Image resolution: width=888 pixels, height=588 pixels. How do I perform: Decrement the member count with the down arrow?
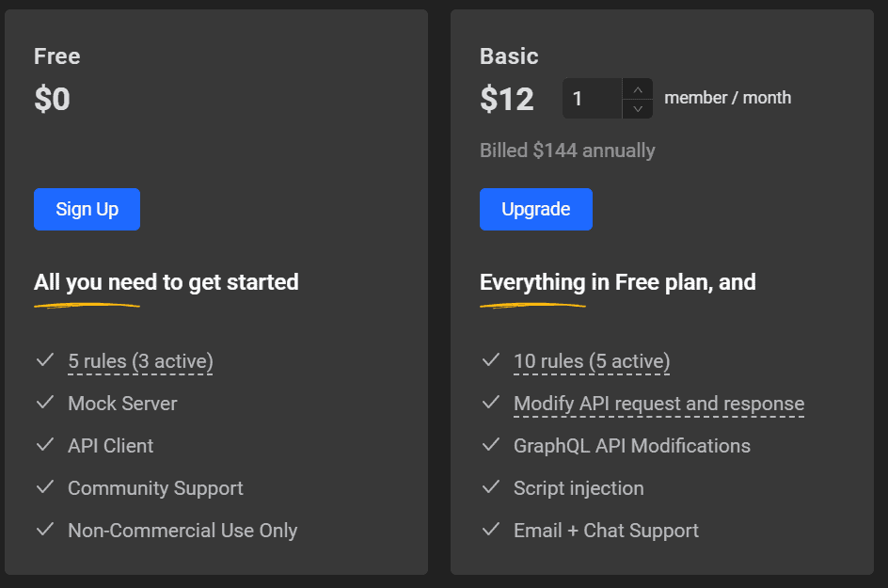tap(638, 107)
